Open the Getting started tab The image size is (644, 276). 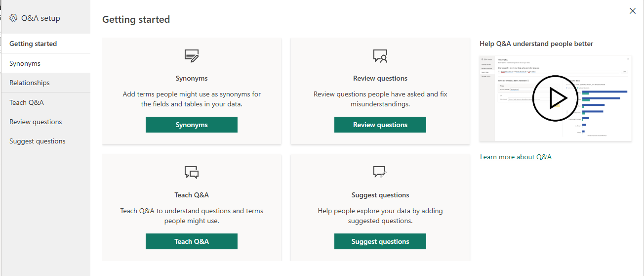[x=33, y=44]
